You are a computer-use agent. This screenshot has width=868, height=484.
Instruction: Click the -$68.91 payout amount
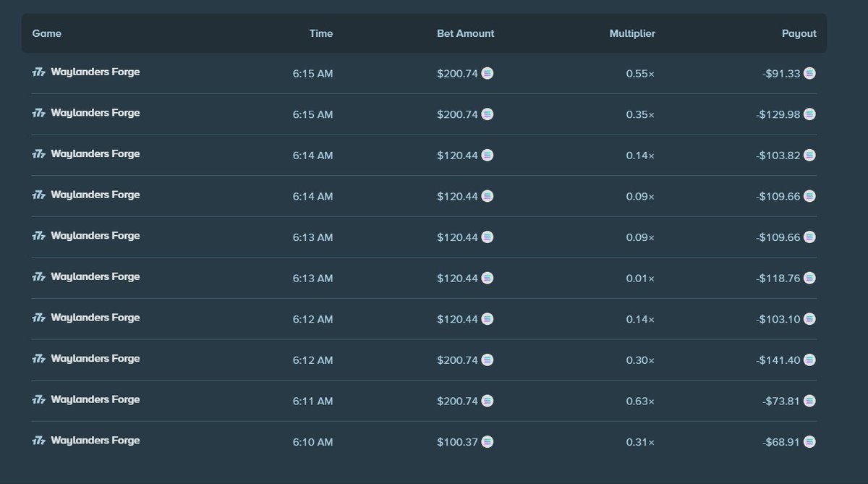[x=781, y=442]
